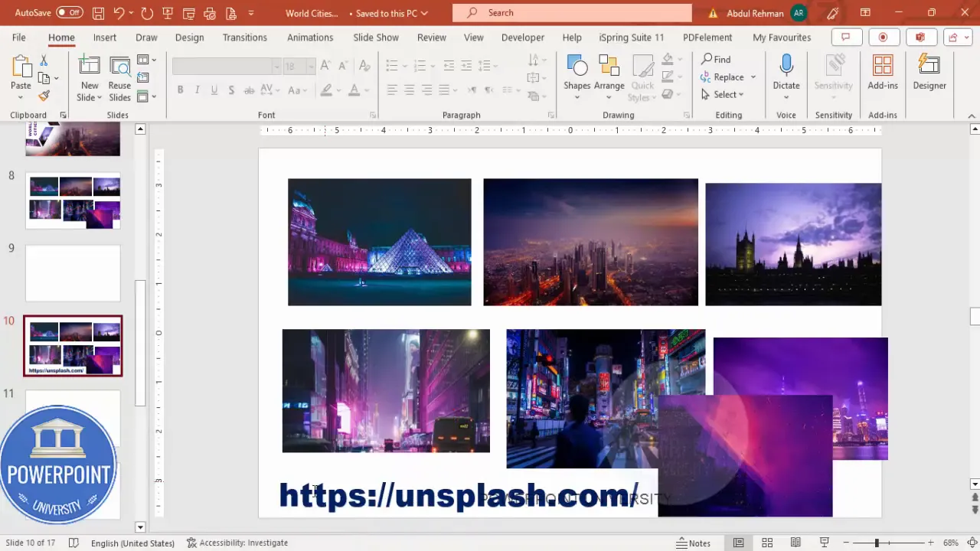This screenshot has width=980, height=551.
Task: Cut selection with the scissors icon
Action: (x=44, y=60)
